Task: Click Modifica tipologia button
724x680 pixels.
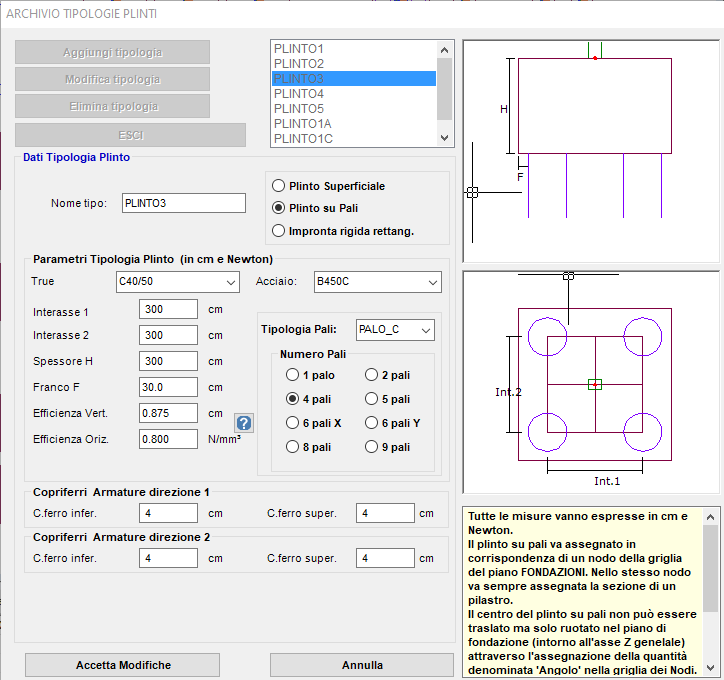Action: (112, 79)
